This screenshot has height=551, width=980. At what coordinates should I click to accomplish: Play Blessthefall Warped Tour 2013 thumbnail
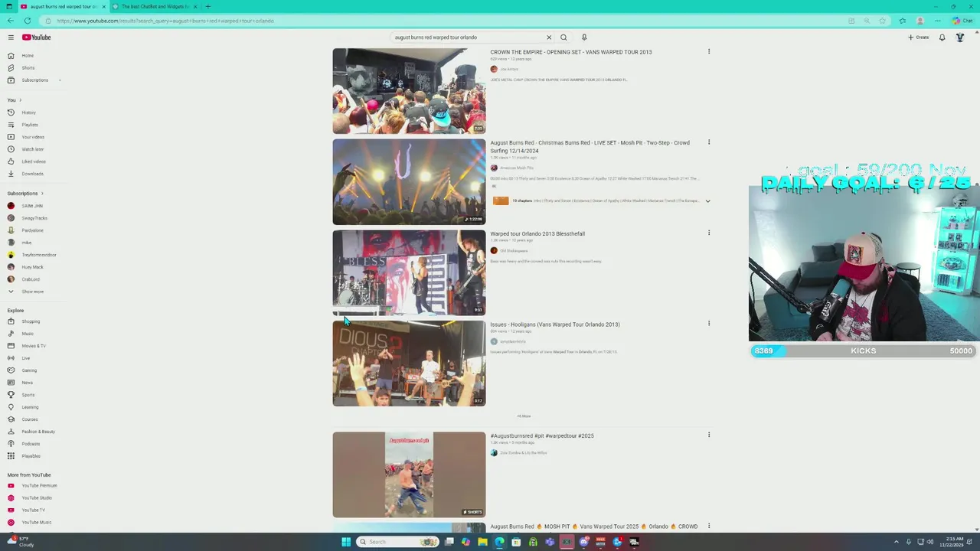pyautogui.click(x=409, y=273)
